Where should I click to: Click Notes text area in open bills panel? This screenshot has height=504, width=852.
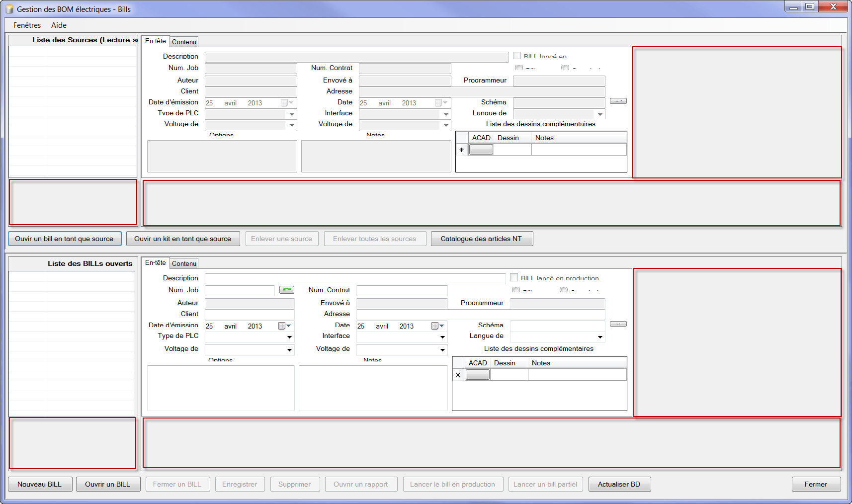(373, 388)
